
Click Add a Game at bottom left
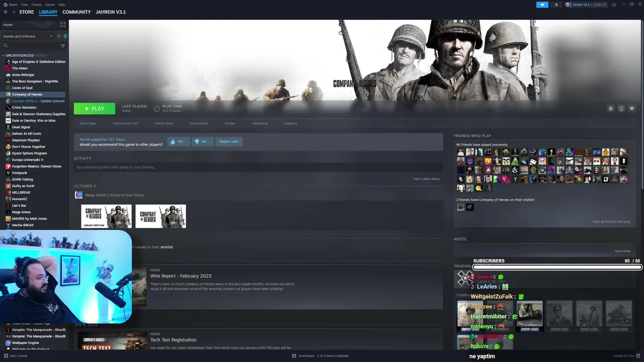point(15,356)
